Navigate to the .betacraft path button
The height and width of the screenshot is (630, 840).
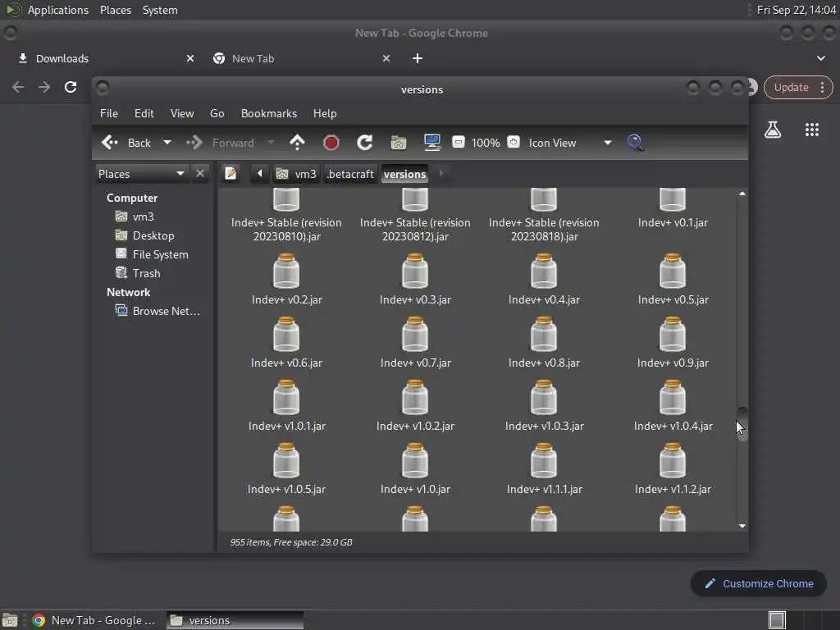pos(350,174)
